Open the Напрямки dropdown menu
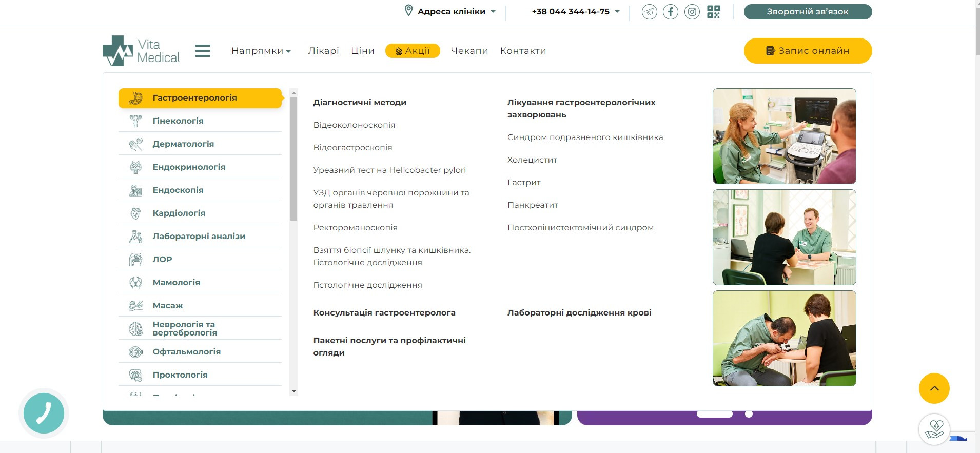 261,51
